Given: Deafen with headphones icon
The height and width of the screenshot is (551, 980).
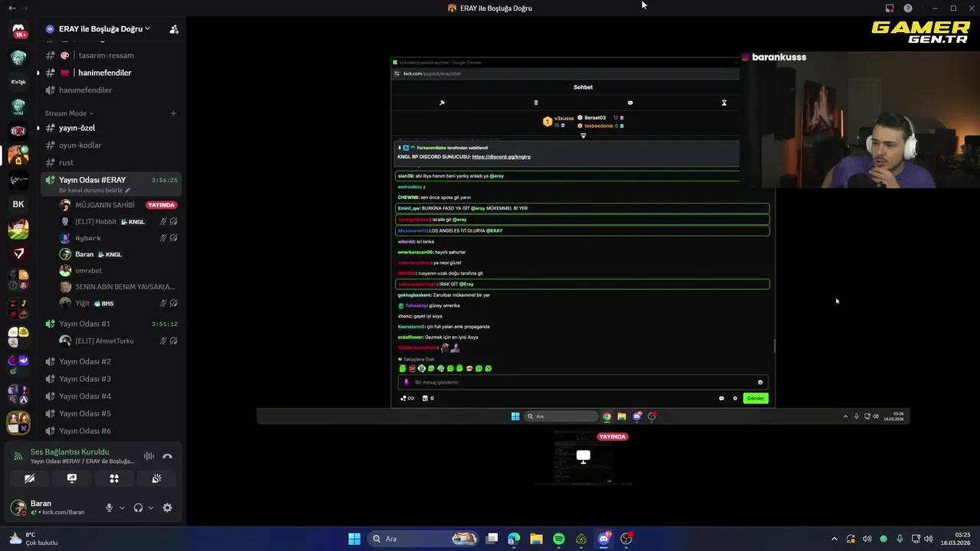Looking at the screenshot, I should (139, 508).
